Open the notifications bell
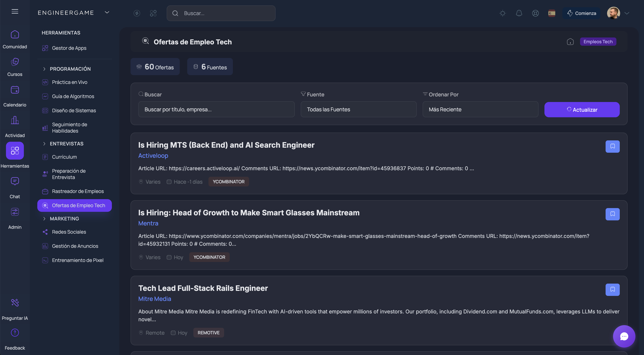Image resolution: width=644 pixels, height=355 pixels. point(519,13)
